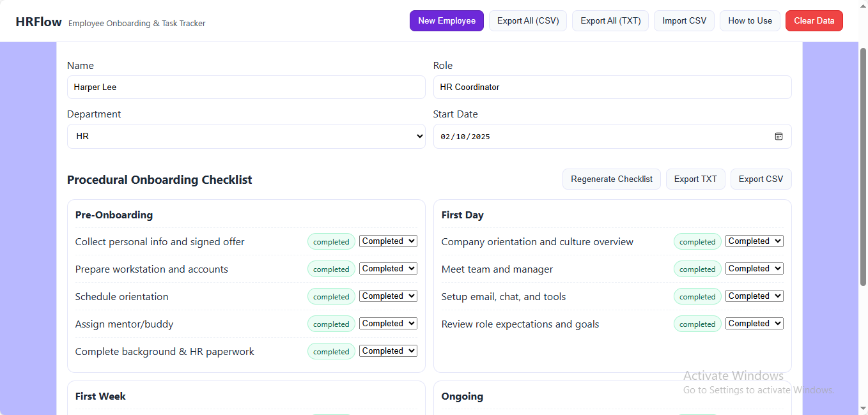868x415 pixels.
Task: Click the page's vertical scrollbar
Action: click(863, 166)
